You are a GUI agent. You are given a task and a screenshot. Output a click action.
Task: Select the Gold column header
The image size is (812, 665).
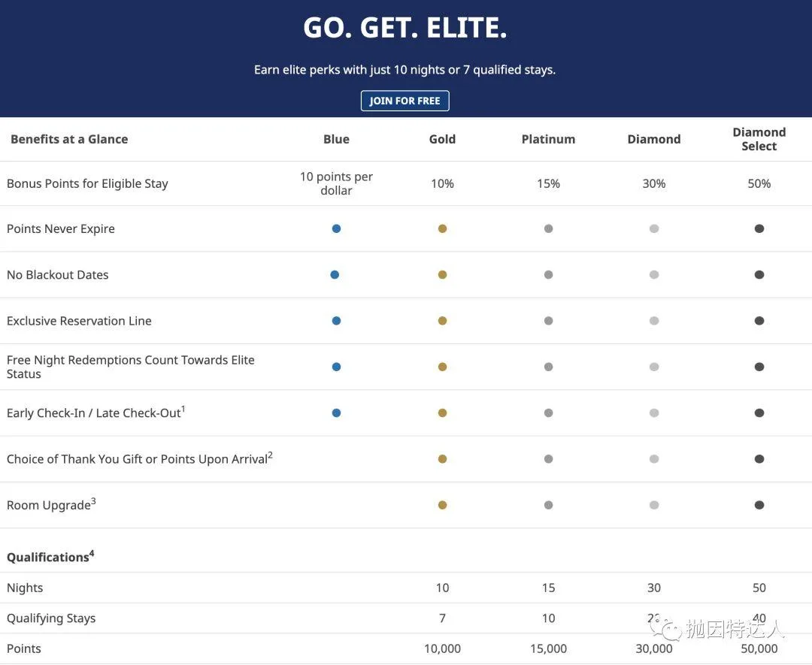pyautogui.click(x=442, y=139)
